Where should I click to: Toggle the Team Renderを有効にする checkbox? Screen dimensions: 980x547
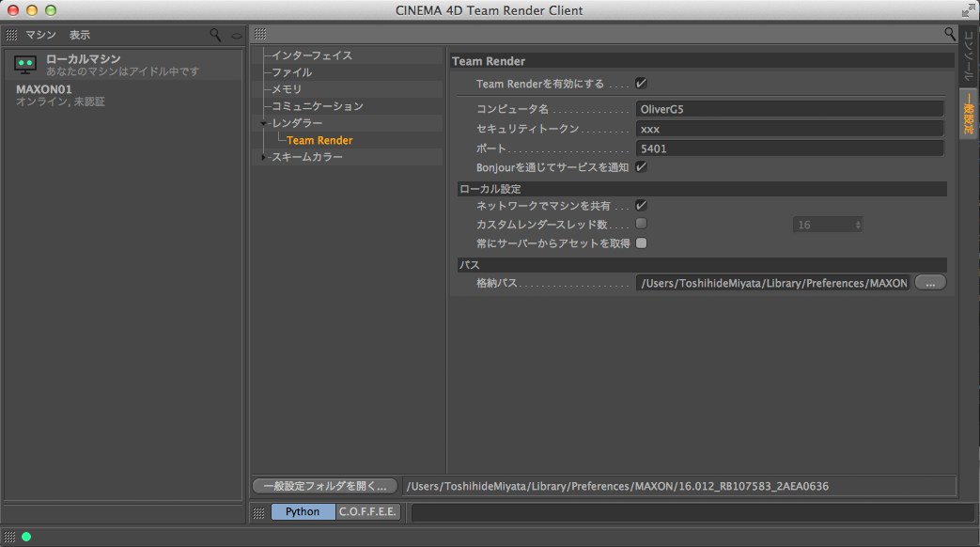(641, 83)
